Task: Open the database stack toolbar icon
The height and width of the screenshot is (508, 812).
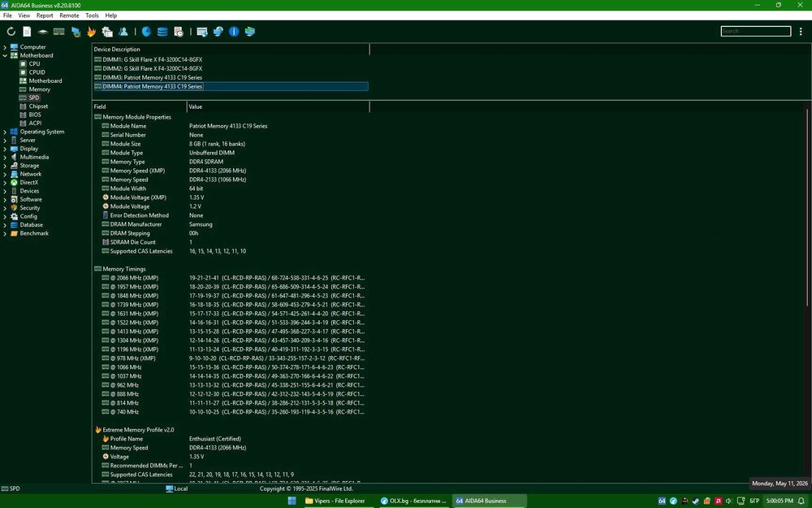Action: pos(162,32)
